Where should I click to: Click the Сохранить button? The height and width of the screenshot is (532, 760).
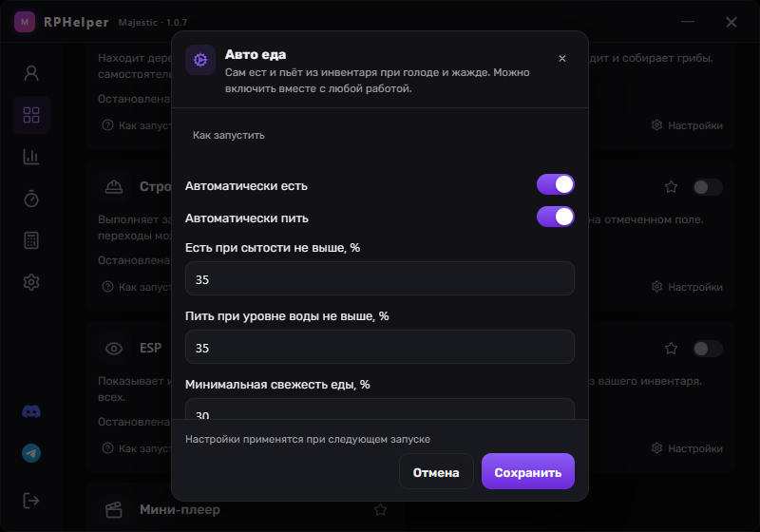528,471
